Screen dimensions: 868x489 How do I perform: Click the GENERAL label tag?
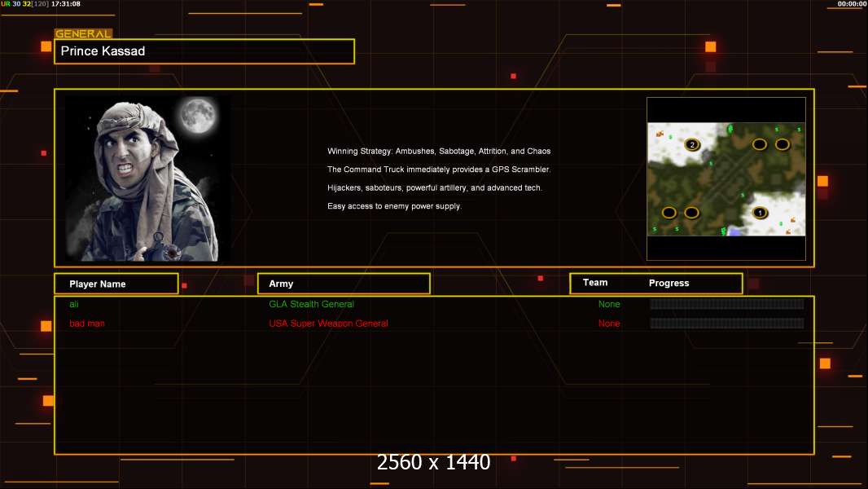83,33
